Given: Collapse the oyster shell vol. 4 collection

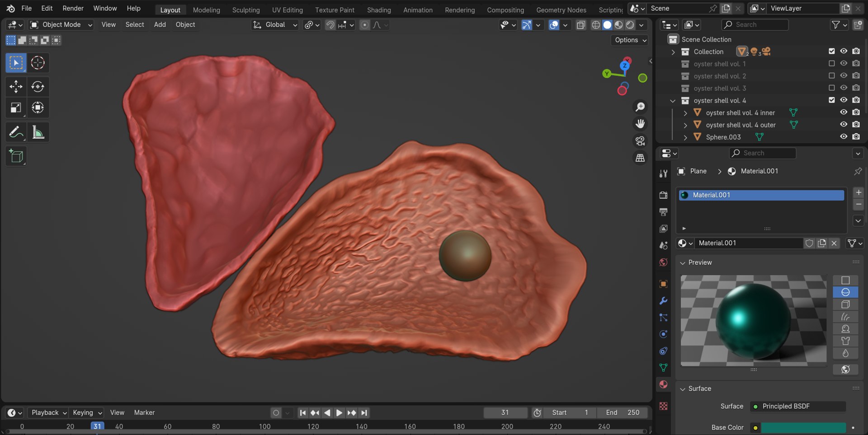Looking at the screenshot, I should click(x=673, y=100).
